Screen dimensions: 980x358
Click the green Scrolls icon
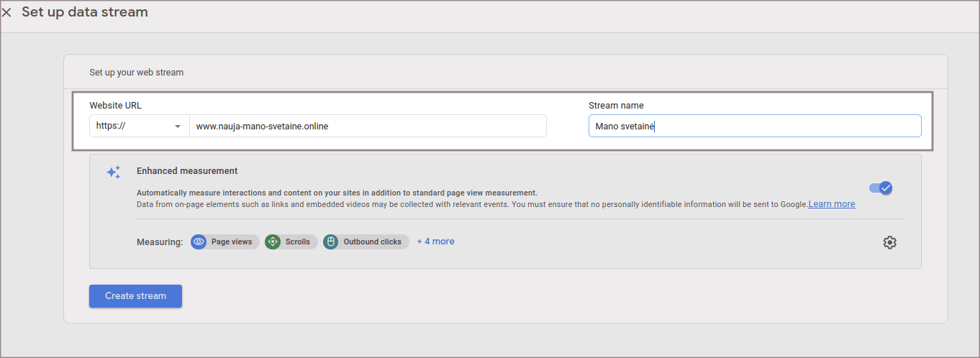[x=273, y=242]
